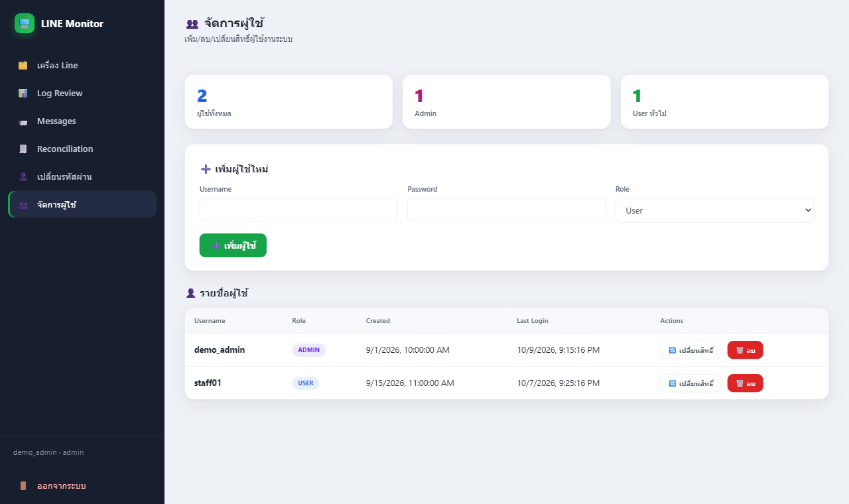Click the LINE Monitor logo icon
The image size is (849, 504).
(25, 23)
